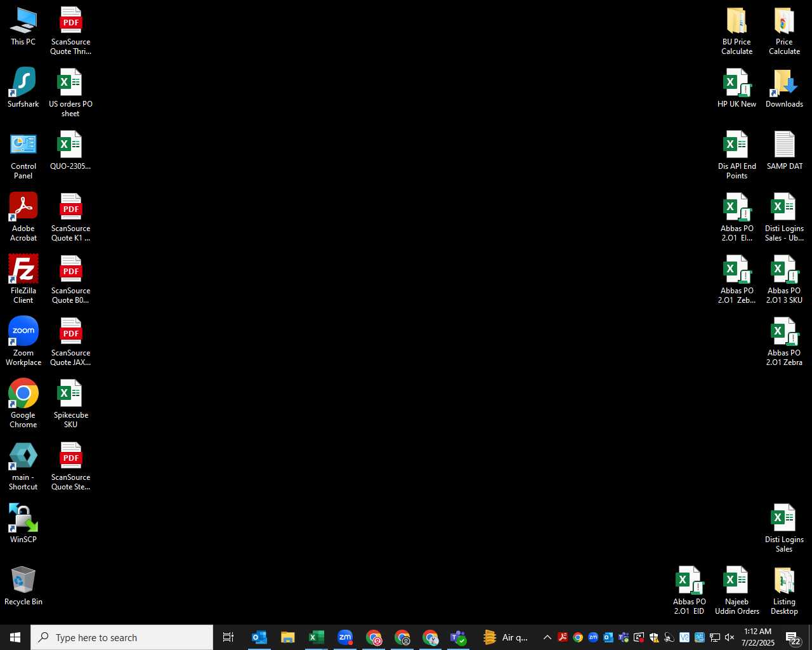Click the Adobe Acrobat tray icon
This screenshot has height=650, width=812.
pyautogui.click(x=563, y=637)
